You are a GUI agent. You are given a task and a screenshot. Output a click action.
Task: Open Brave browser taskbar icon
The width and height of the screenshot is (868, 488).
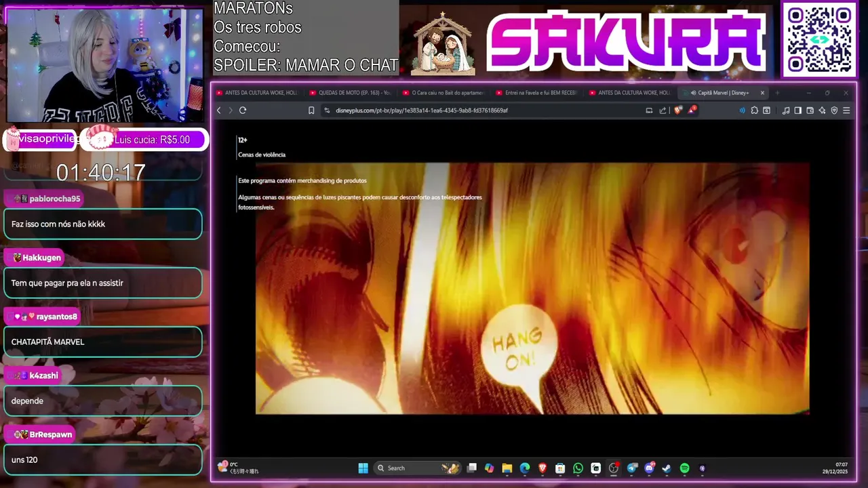(542, 468)
